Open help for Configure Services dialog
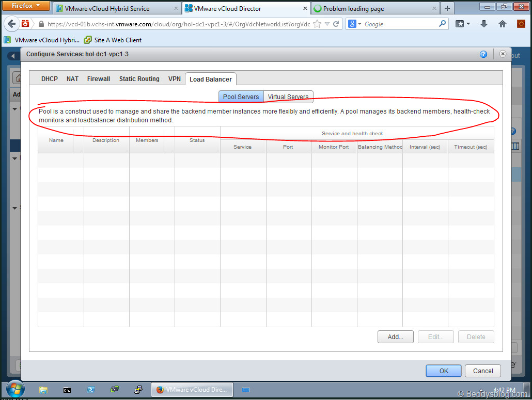 click(x=483, y=54)
